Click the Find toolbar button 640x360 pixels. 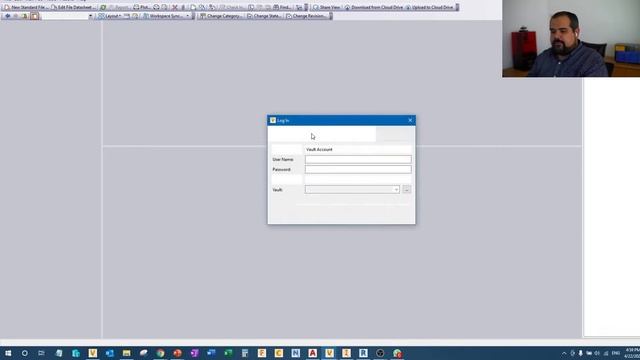(282, 7)
